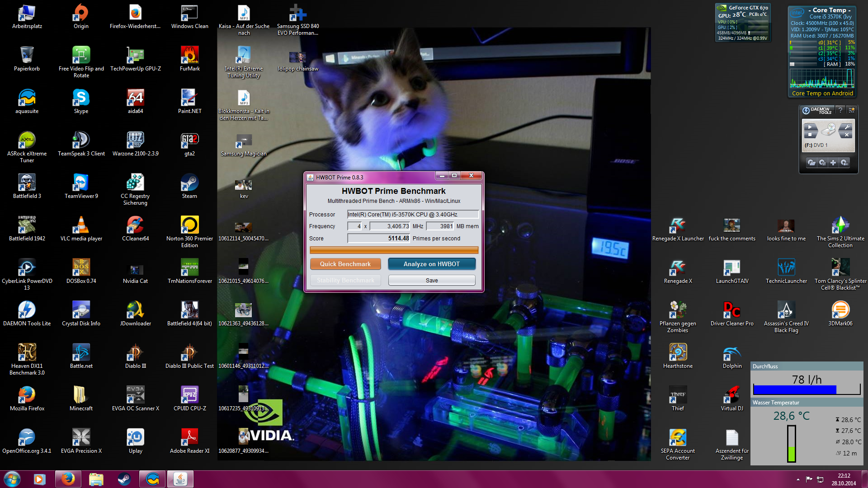Click the Score value field
868x488 pixels.
(x=378, y=238)
